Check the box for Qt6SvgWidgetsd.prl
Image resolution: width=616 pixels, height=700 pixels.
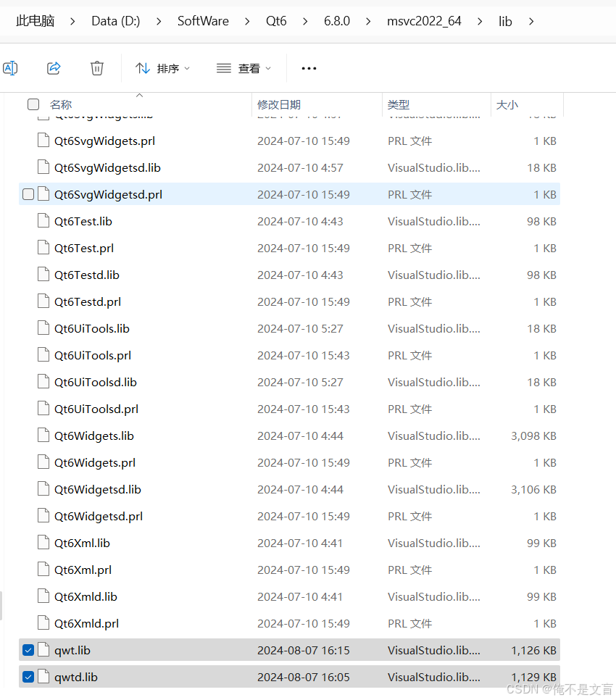(28, 194)
